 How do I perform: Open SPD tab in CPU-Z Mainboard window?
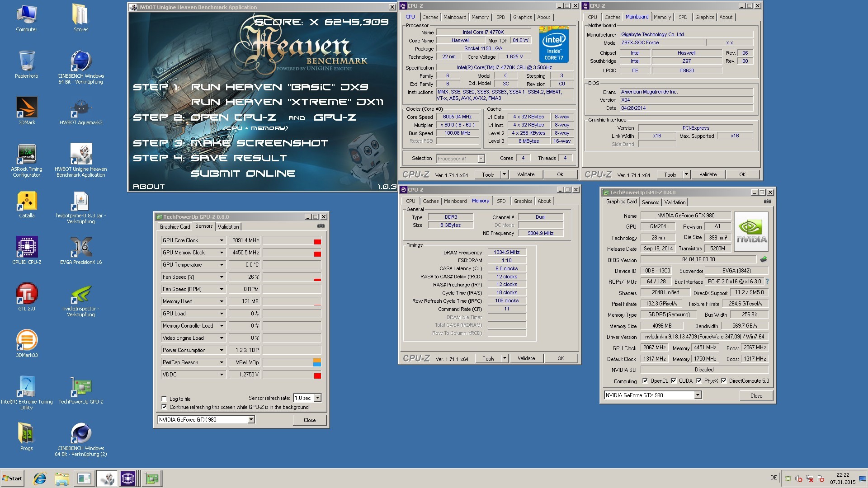(683, 17)
